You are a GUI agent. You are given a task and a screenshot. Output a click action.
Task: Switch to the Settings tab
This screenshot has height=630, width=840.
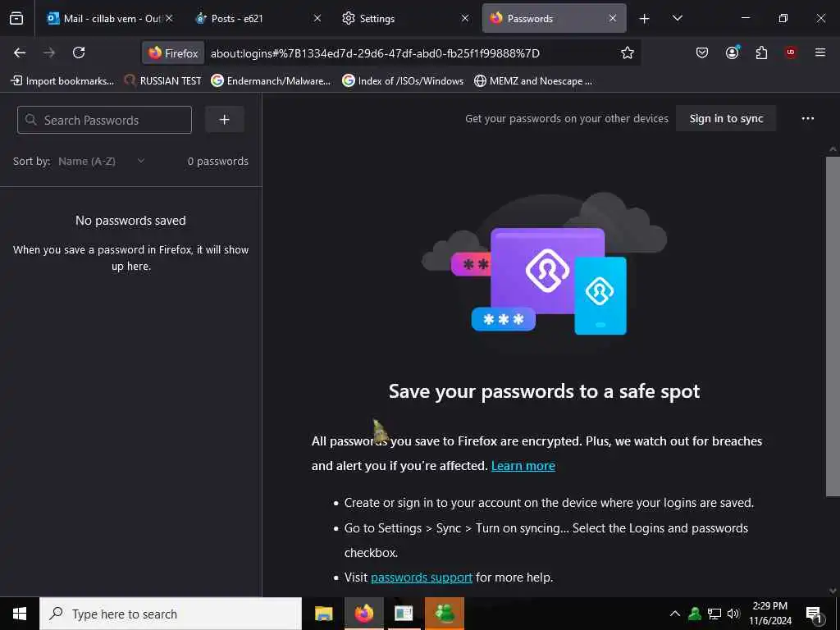click(x=405, y=18)
